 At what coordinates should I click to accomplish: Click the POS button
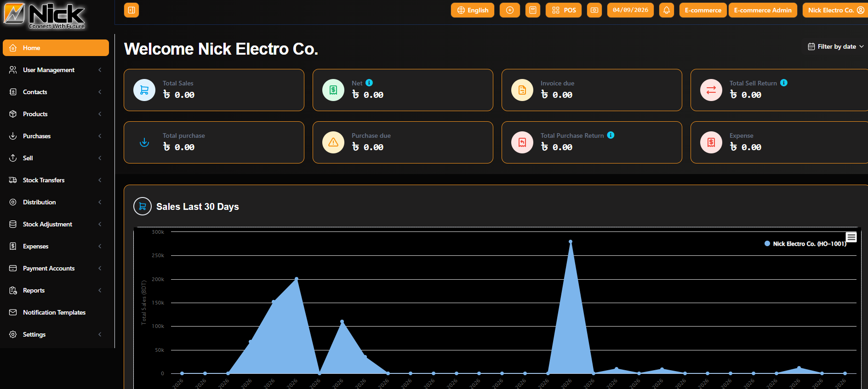pos(564,10)
